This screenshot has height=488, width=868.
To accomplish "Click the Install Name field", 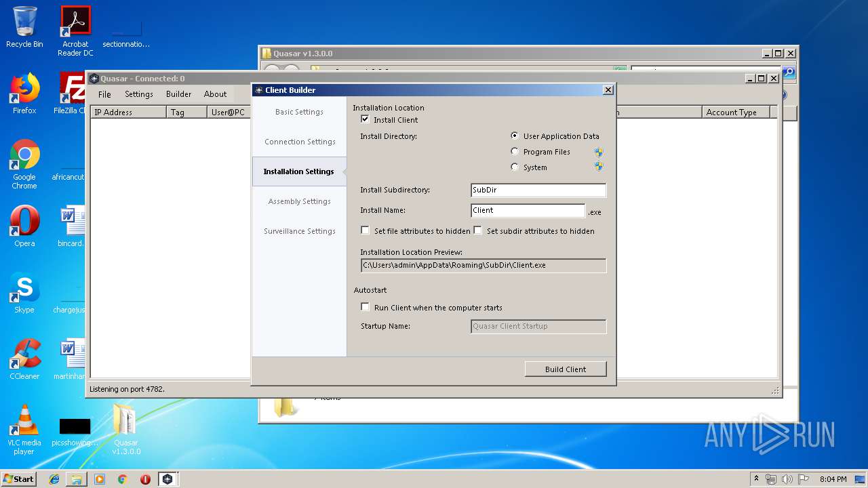I will (x=528, y=211).
